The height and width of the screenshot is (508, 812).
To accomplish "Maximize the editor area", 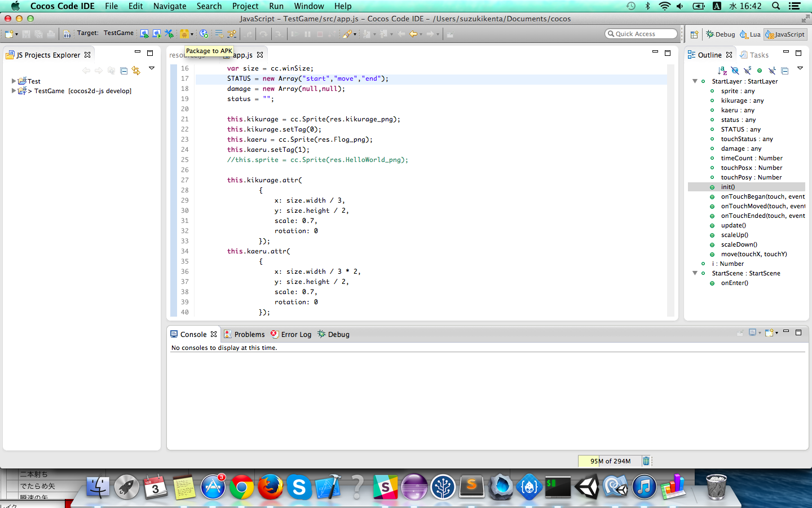I will 668,53.
